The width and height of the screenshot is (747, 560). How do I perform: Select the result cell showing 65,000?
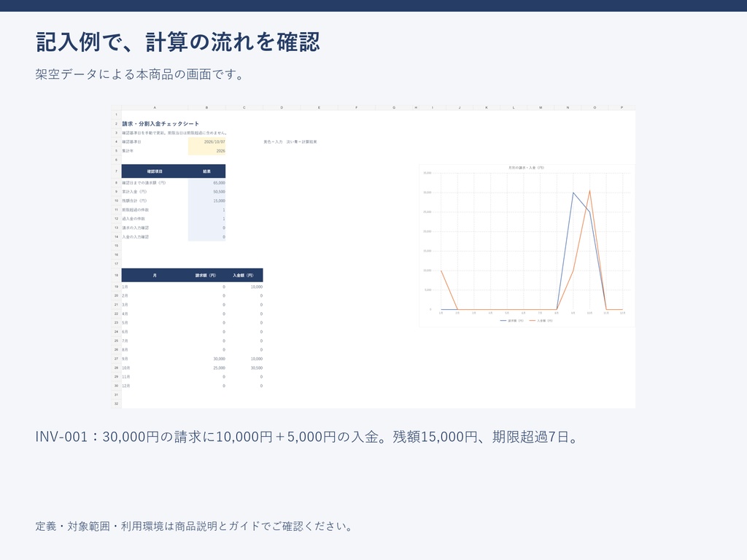(x=206, y=183)
